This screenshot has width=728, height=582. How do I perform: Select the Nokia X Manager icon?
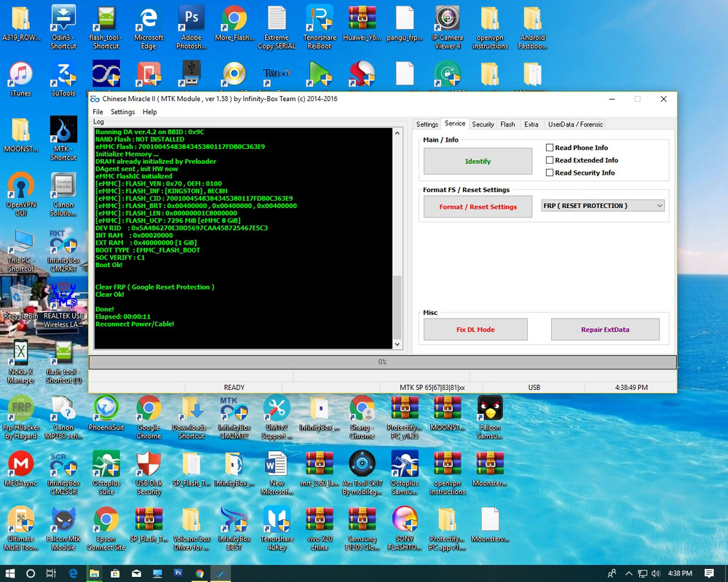(20, 361)
